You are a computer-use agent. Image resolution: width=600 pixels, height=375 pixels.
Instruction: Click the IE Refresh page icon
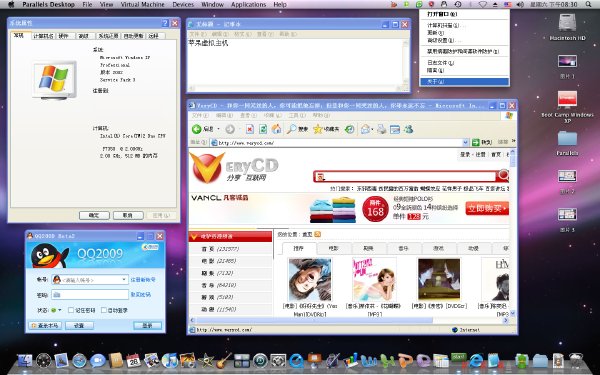click(x=263, y=129)
